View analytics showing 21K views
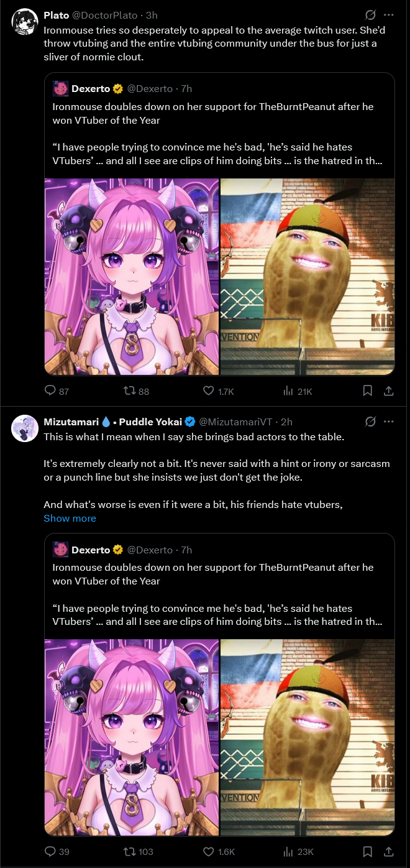The height and width of the screenshot is (868, 410). [297, 390]
